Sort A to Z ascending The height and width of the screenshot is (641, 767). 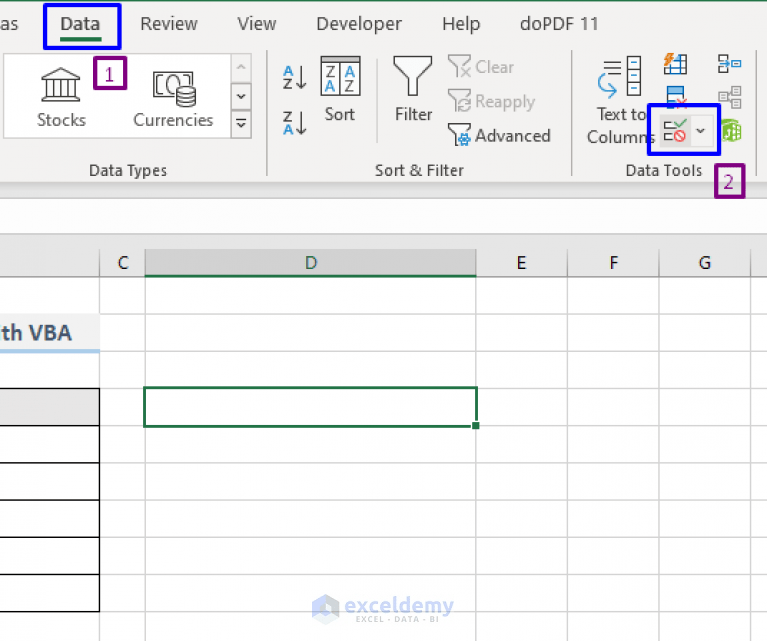(295, 77)
